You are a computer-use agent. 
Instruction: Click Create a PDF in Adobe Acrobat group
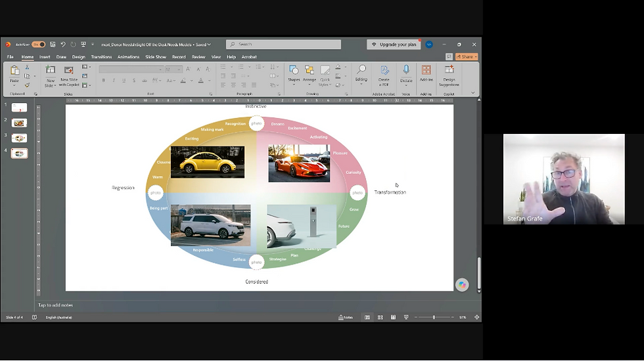pyautogui.click(x=384, y=75)
